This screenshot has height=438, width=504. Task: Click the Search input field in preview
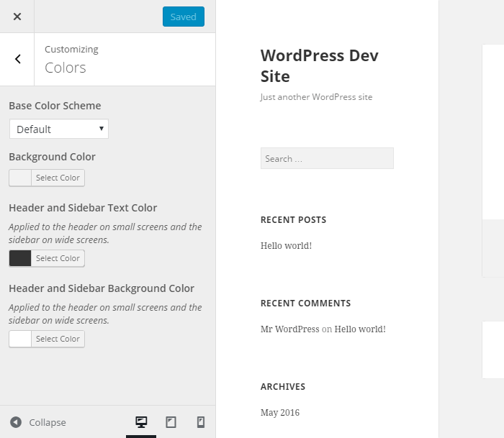click(x=327, y=158)
